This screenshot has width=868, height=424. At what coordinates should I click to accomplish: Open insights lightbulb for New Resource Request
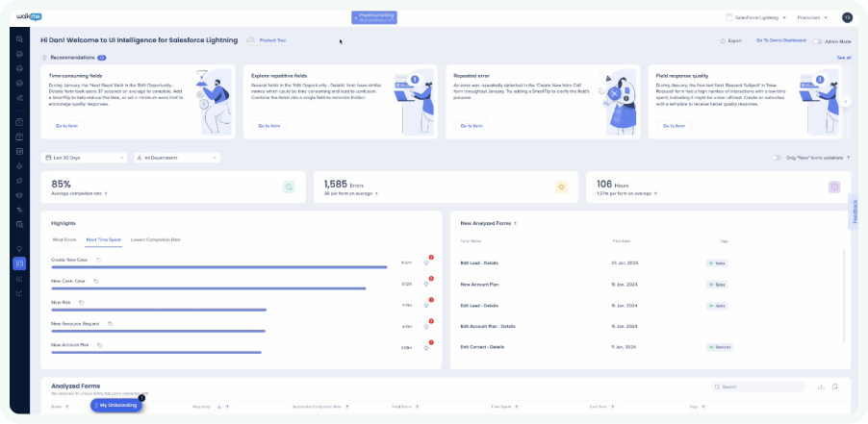click(426, 327)
